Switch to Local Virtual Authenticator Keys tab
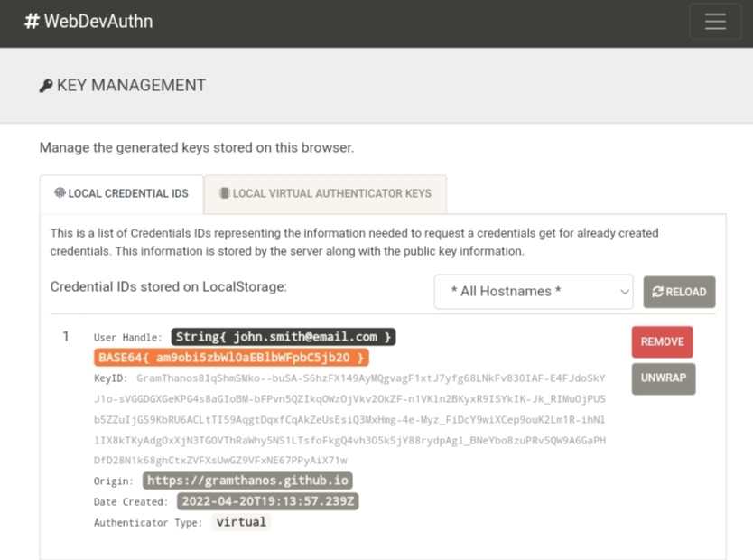The height and width of the screenshot is (560, 753). pos(326,193)
